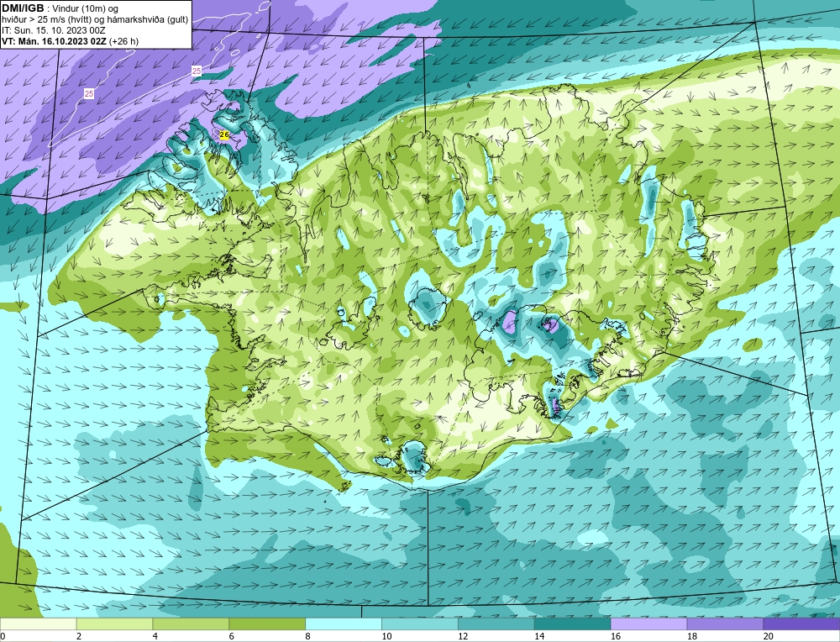
Task: Click the "6" value on the wind scale
Action: (x=232, y=636)
